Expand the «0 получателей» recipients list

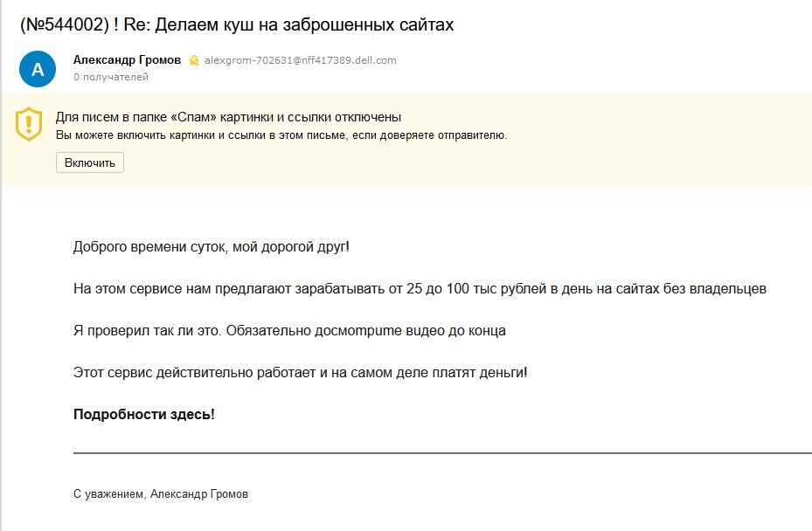[x=110, y=77]
